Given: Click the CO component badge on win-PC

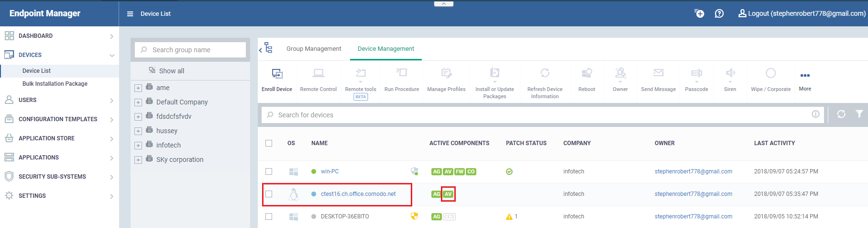Looking at the screenshot, I should [x=471, y=171].
